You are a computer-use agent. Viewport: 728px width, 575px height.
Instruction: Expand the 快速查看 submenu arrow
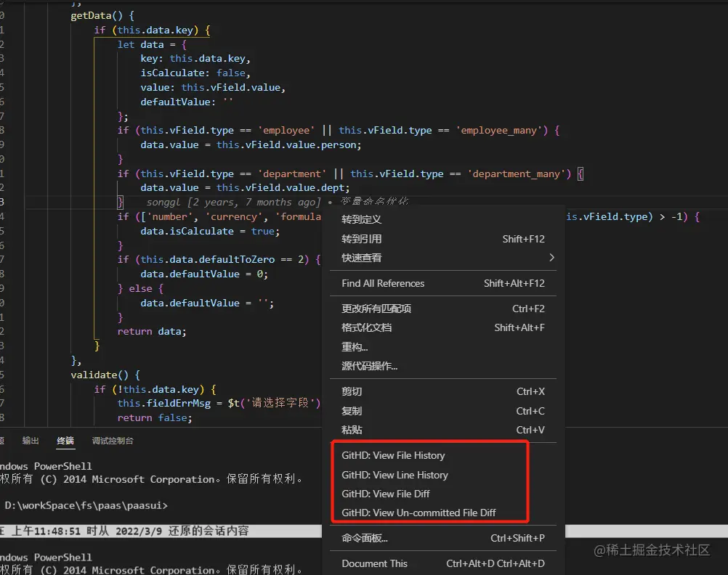click(551, 258)
